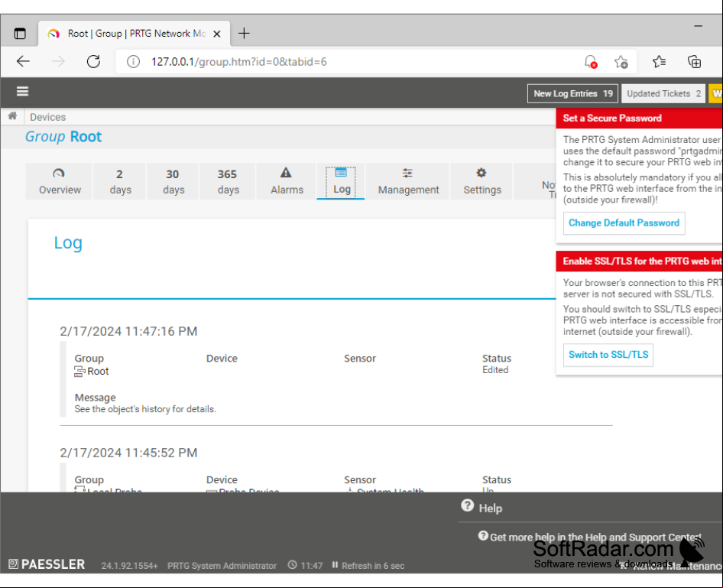Image resolution: width=723 pixels, height=588 pixels.
Task: Click the Enable SSL/TLS alert header
Action: coord(639,261)
